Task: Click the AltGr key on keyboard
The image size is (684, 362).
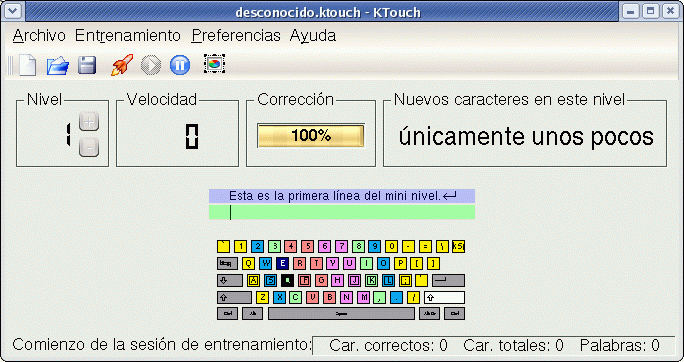Action: point(429,314)
